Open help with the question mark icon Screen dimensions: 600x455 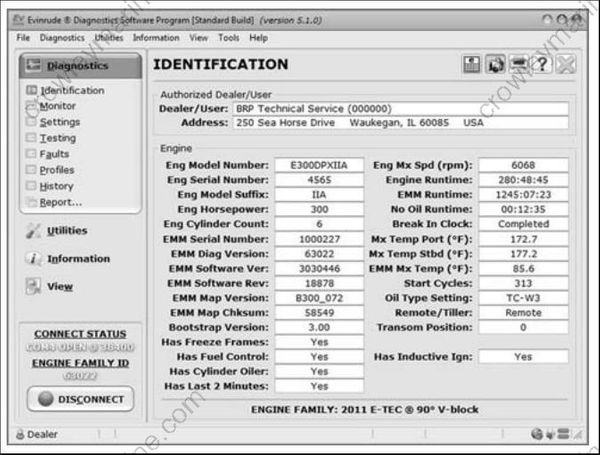point(543,65)
